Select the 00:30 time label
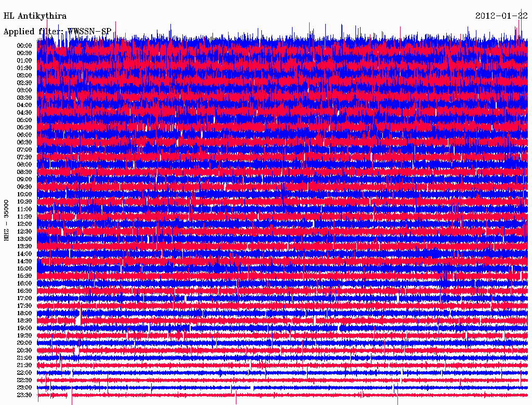Image resolution: width=532 pixels, height=405 pixels. click(x=24, y=53)
